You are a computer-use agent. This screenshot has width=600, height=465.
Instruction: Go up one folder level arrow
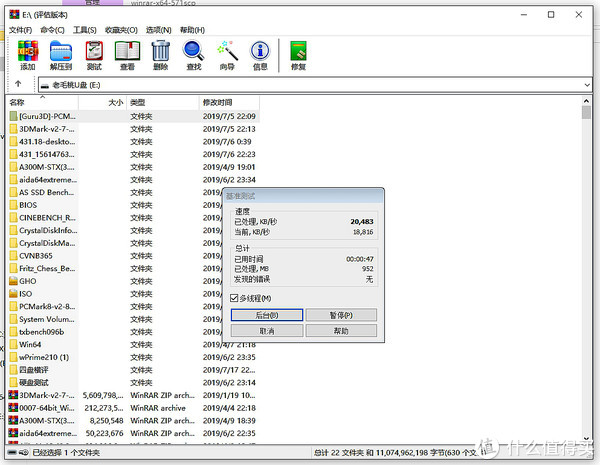[18, 84]
